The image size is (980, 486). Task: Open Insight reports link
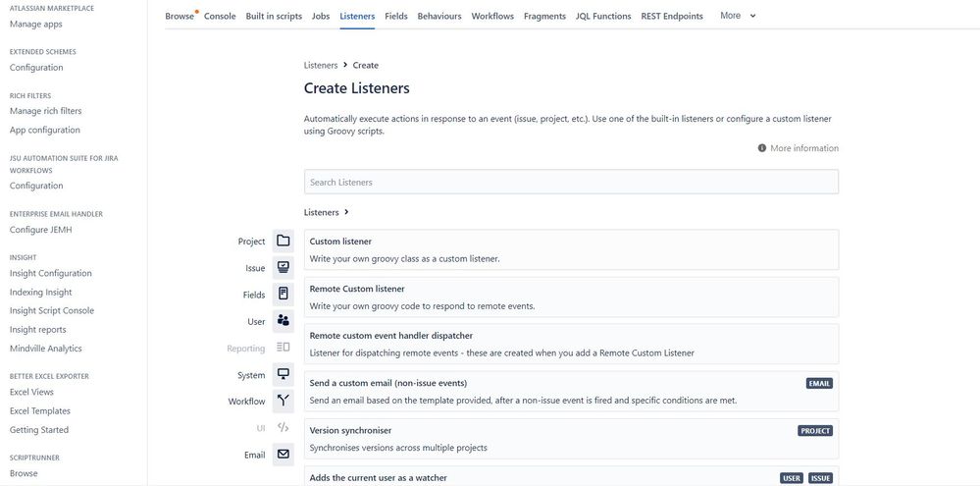pos(37,330)
